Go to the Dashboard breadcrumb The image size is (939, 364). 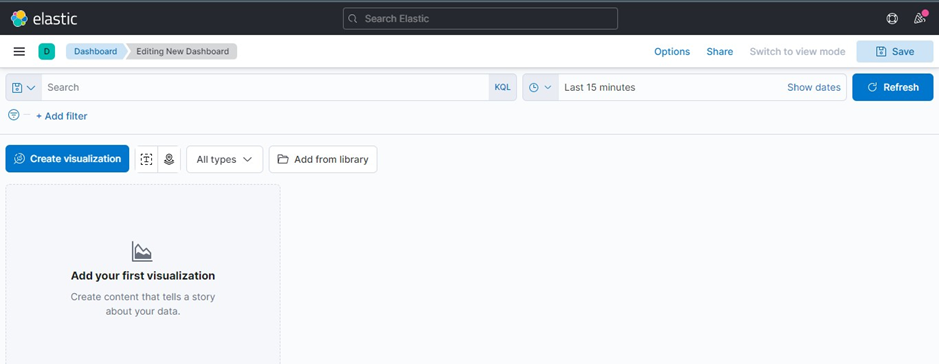click(x=96, y=51)
